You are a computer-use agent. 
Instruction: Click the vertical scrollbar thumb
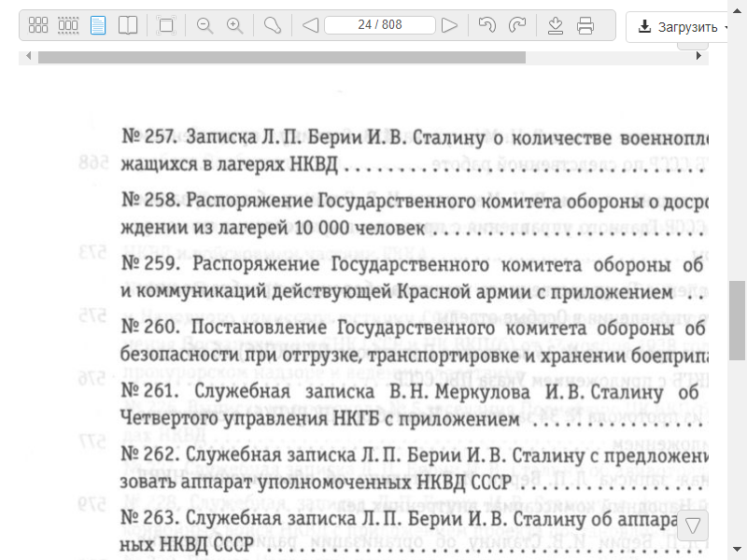737,320
